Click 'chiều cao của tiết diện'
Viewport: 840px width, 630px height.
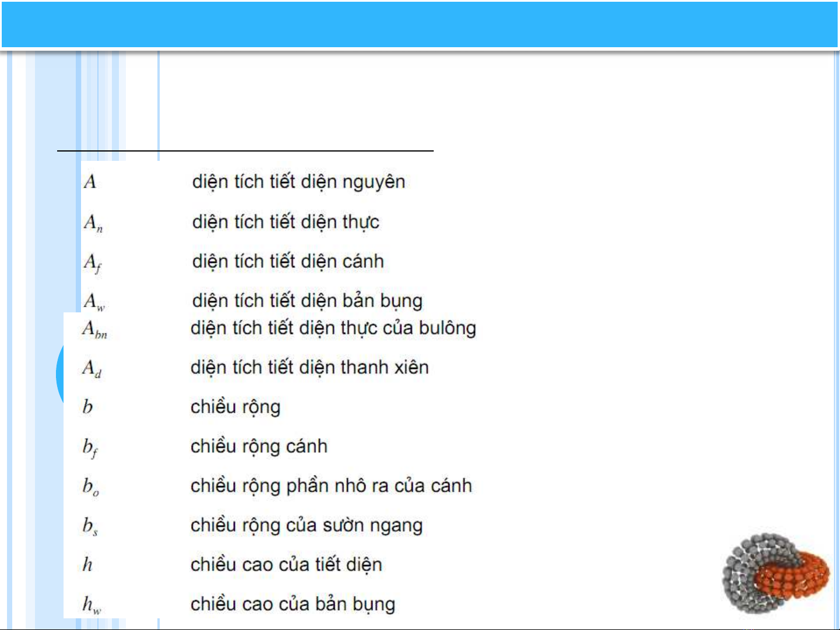[x=286, y=565]
